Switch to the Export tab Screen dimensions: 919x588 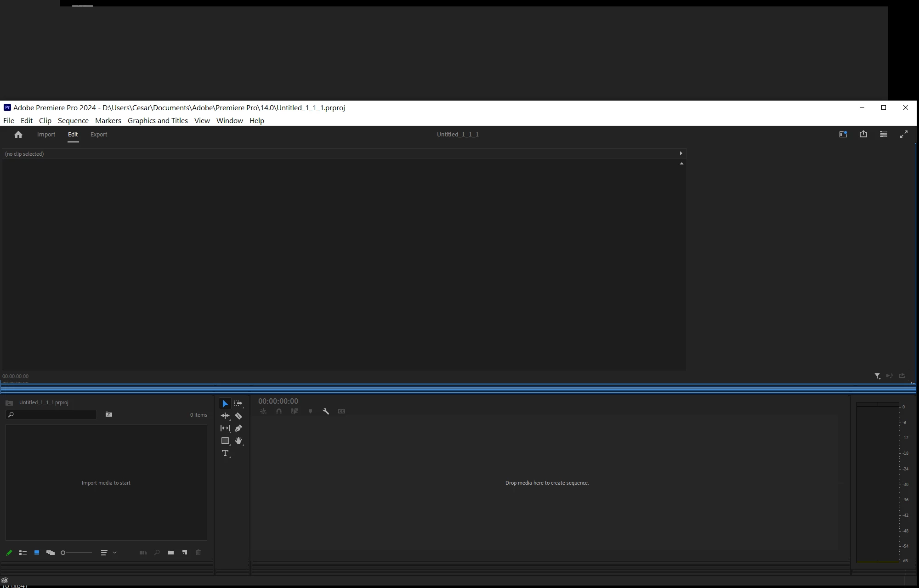[99, 134]
